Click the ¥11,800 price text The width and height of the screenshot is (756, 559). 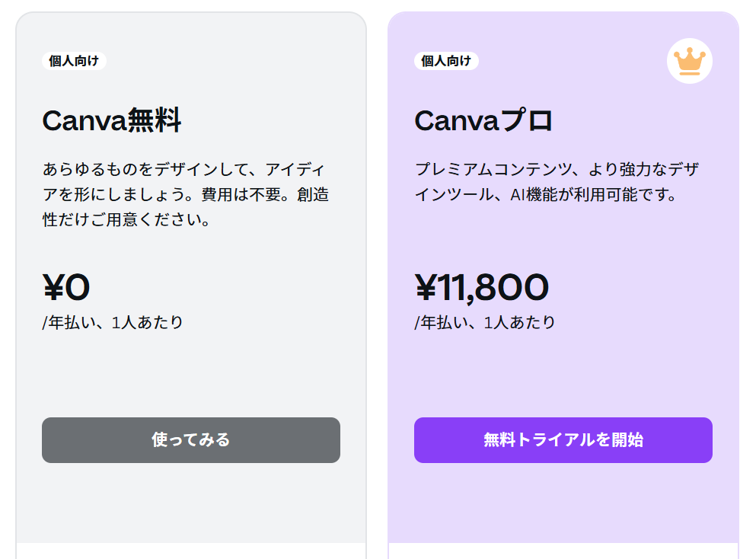coord(481,288)
